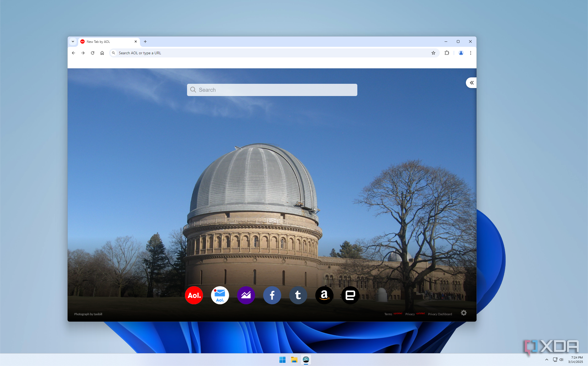Open the browser profile menu
The width and height of the screenshot is (588, 366).
(461, 53)
